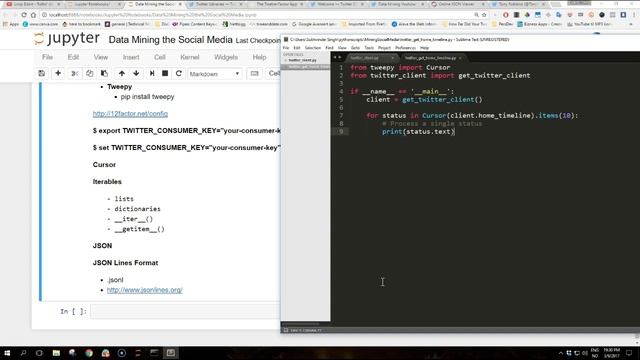Interrupt the kernel with the stop icon

click(165, 73)
